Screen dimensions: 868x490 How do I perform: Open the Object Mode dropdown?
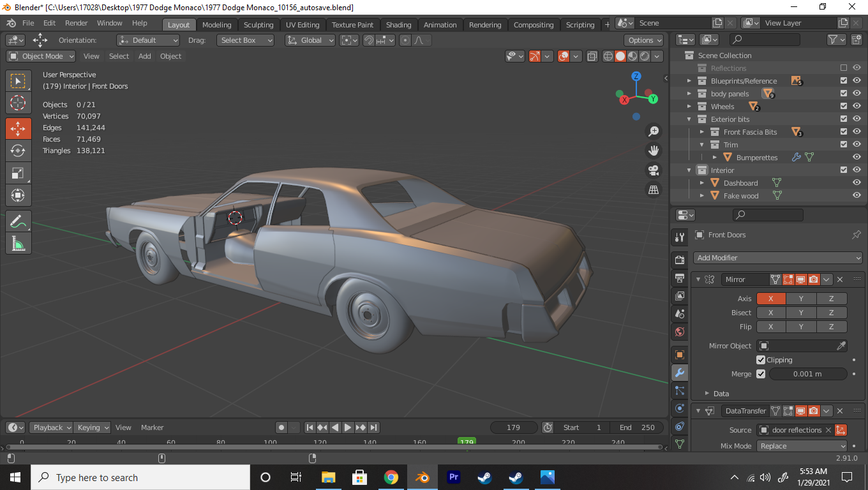point(41,56)
